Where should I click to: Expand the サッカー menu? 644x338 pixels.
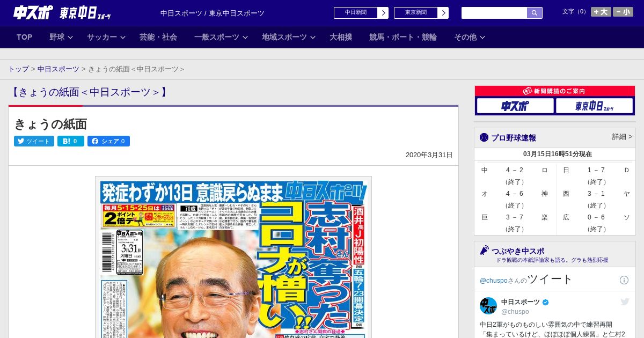pos(106,37)
